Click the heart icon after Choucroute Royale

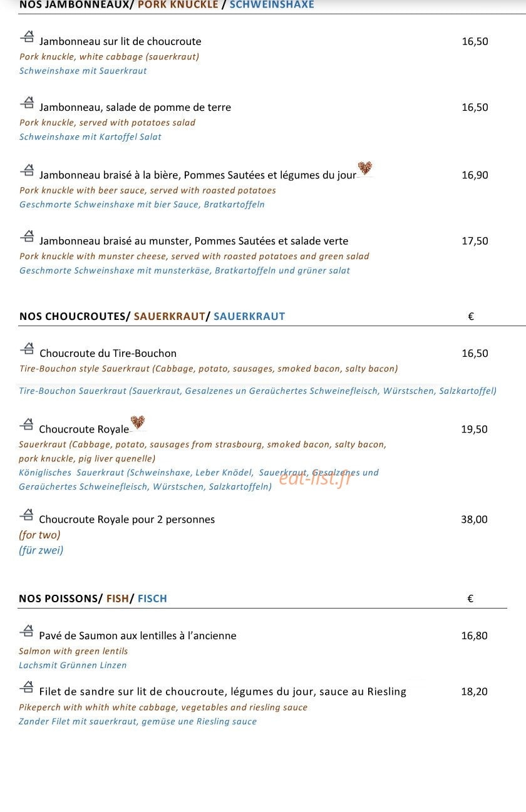(x=138, y=422)
